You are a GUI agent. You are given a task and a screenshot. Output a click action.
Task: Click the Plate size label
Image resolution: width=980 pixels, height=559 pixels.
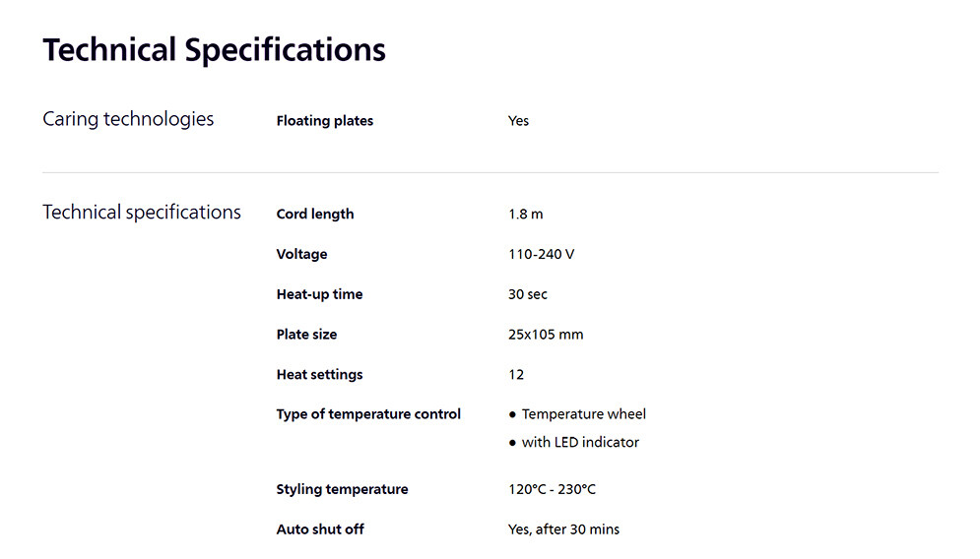click(306, 335)
